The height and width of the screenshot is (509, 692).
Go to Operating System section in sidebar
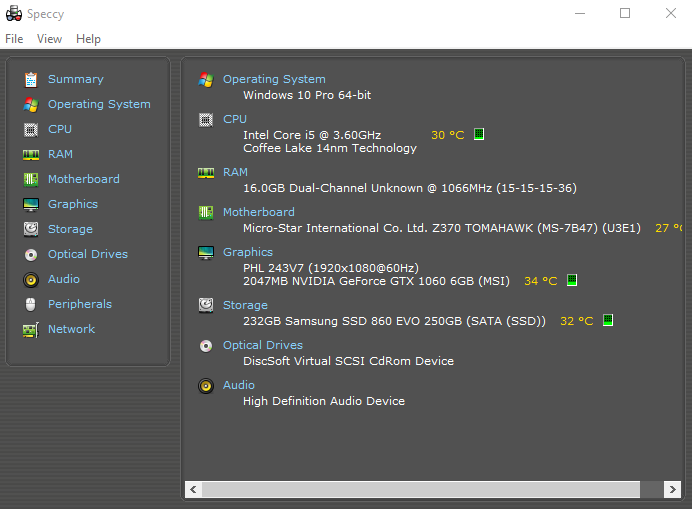[99, 105]
